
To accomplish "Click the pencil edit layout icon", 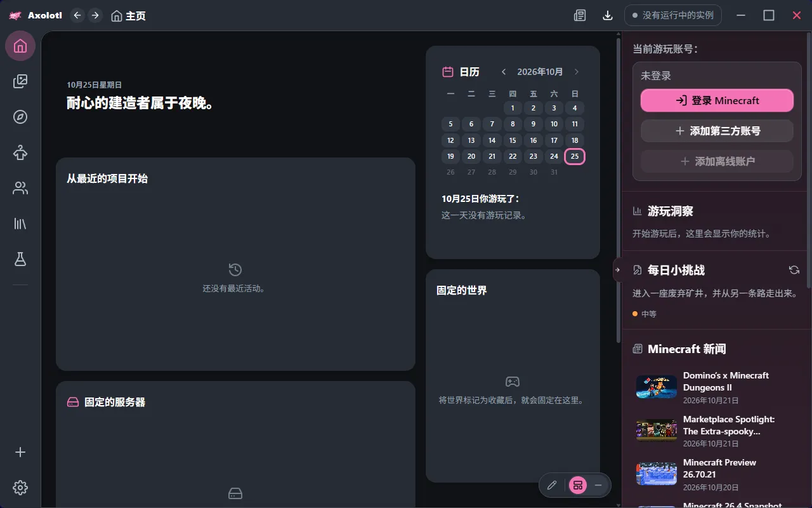I will [552, 485].
